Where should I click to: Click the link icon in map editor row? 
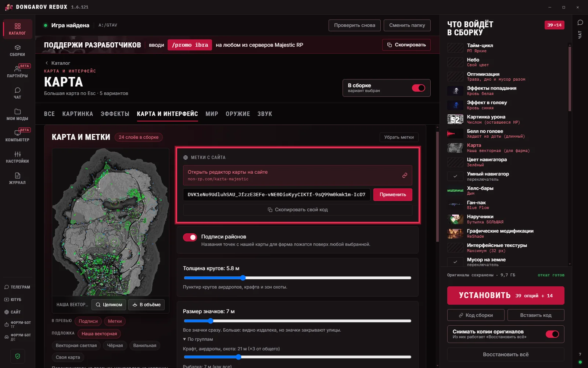click(x=405, y=176)
